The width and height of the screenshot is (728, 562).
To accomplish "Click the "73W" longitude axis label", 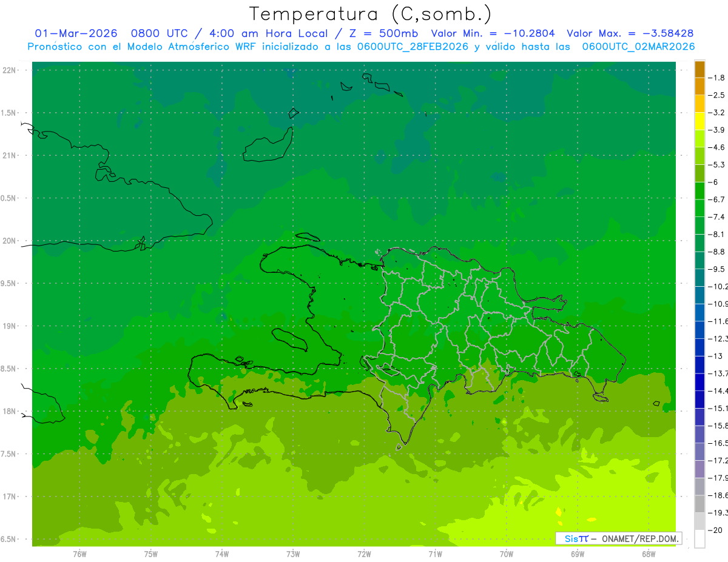I will point(293,554).
